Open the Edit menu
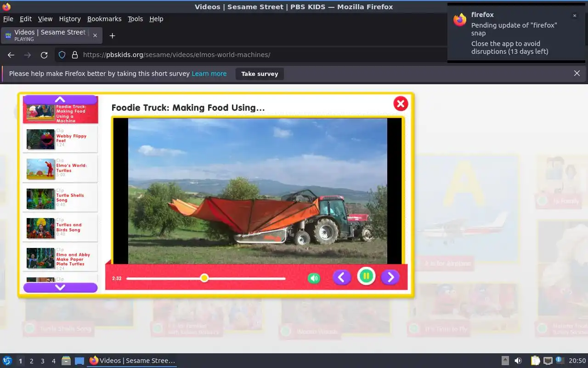This screenshot has height=368, width=588. (x=26, y=19)
